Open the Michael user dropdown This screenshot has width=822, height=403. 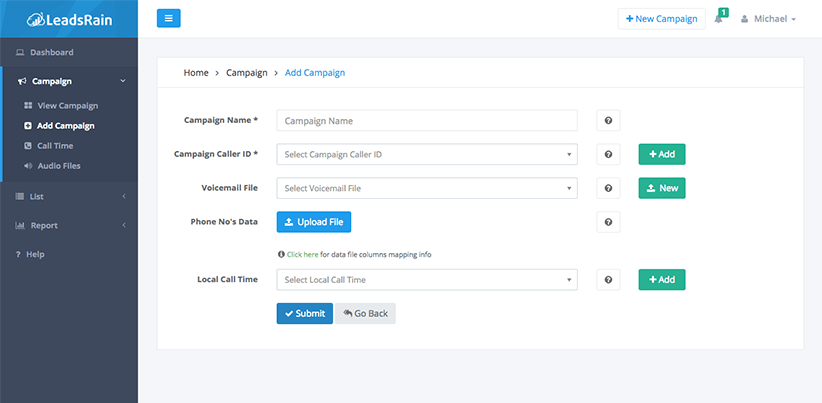769,19
